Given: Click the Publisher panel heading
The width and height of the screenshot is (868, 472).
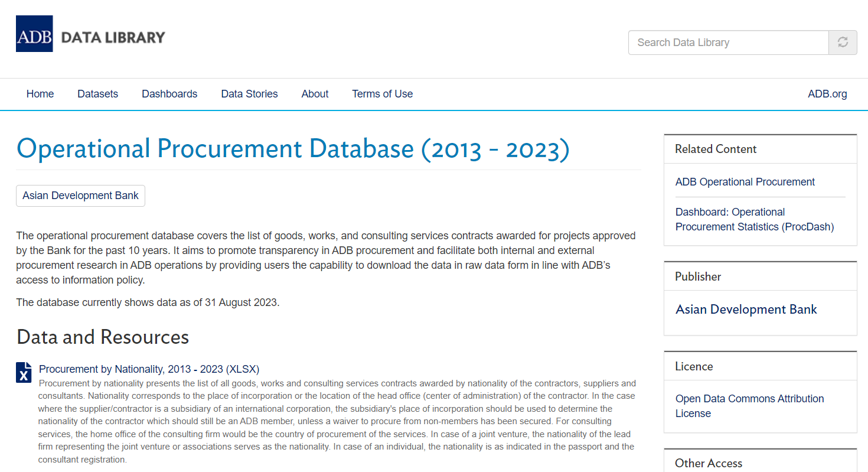Looking at the screenshot, I should tap(698, 276).
